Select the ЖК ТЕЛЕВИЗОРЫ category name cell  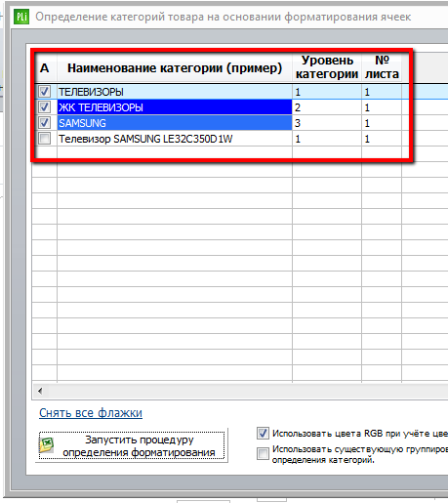[x=175, y=107]
